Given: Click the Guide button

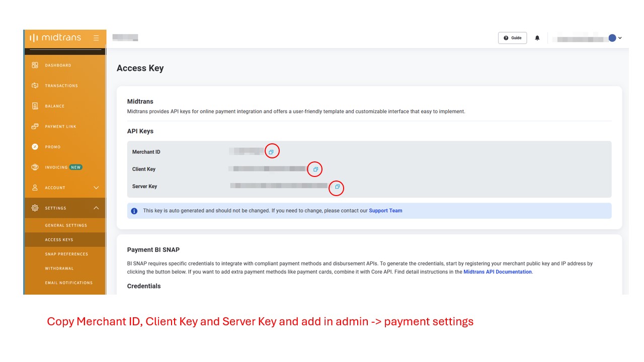Looking at the screenshot, I should pos(512,37).
